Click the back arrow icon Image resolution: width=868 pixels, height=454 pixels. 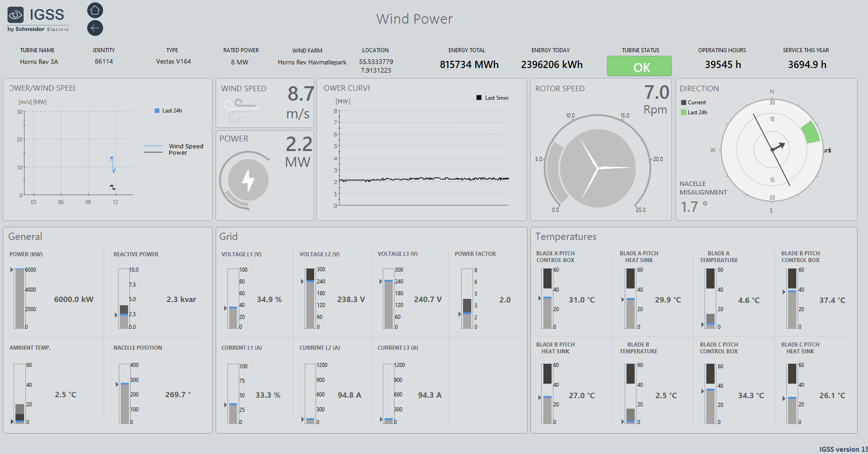click(95, 28)
